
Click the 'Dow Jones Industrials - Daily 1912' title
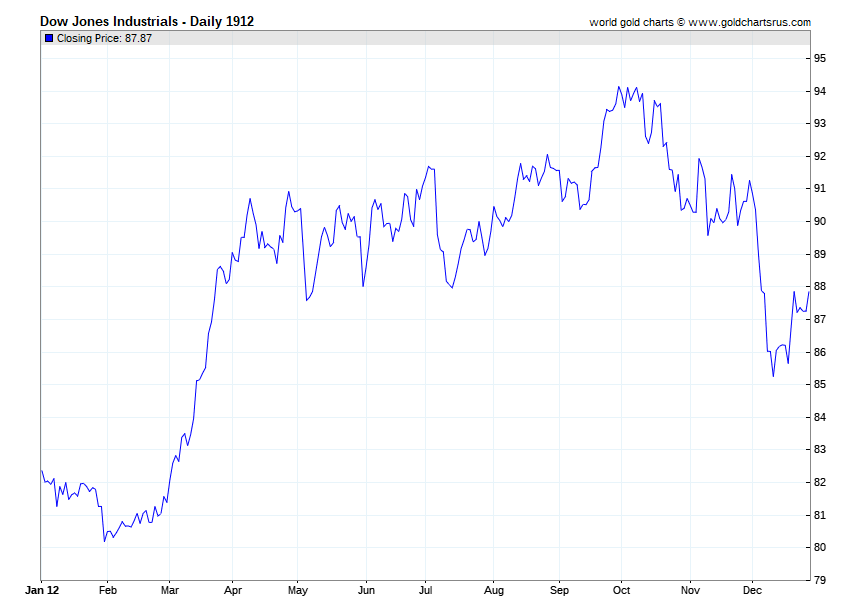pos(146,21)
